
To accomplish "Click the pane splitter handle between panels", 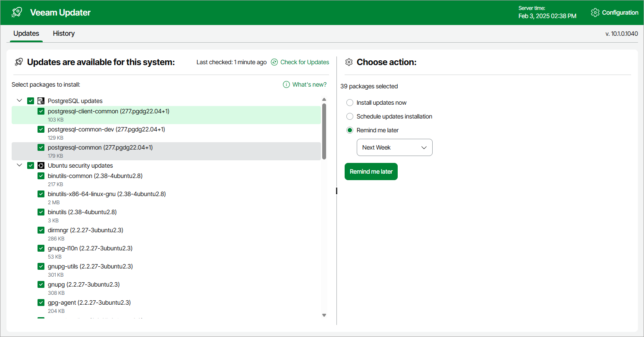I will click(x=336, y=191).
